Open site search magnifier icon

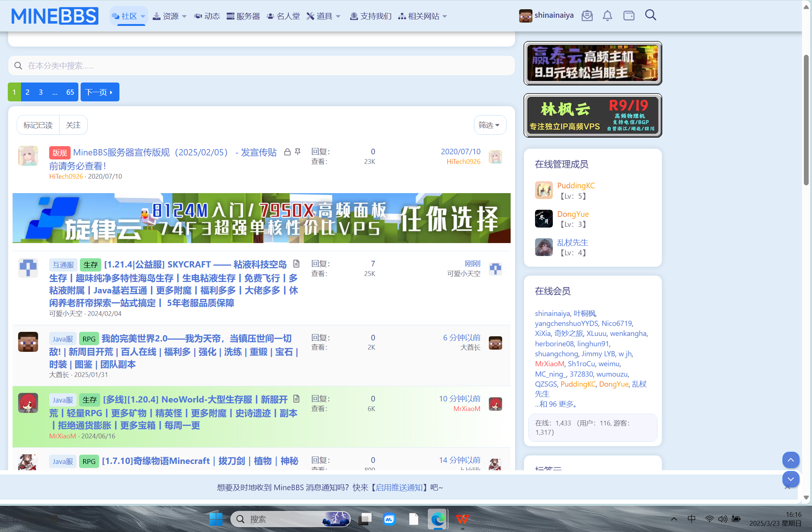point(650,15)
